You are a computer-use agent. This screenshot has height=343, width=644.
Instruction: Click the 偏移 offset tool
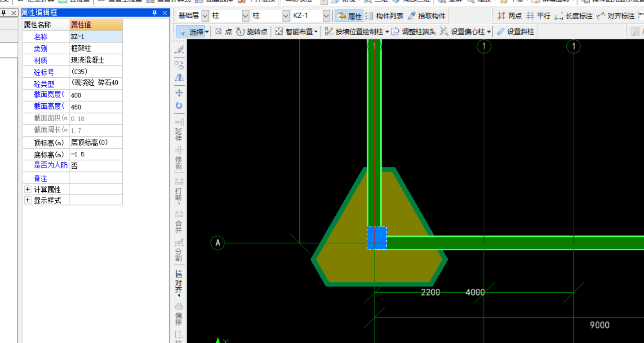coord(179,313)
